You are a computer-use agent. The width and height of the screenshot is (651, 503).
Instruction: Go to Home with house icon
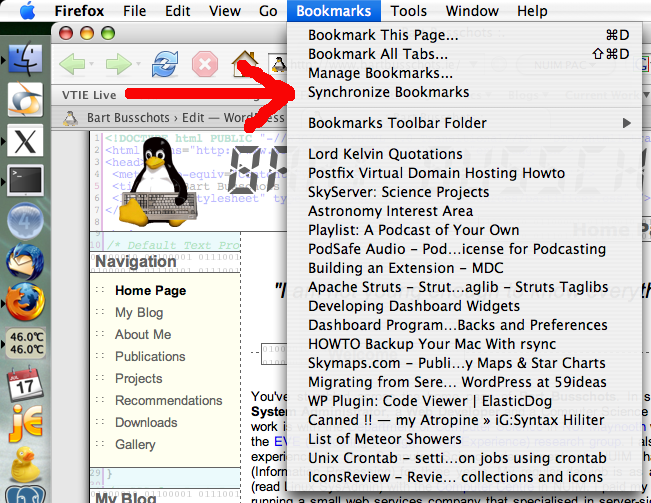point(245,63)
